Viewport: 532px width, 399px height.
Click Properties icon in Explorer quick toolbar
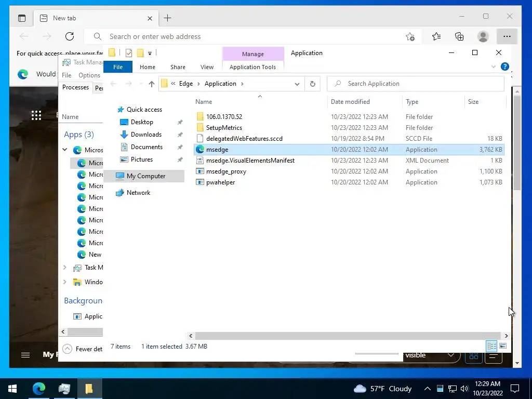129,53
